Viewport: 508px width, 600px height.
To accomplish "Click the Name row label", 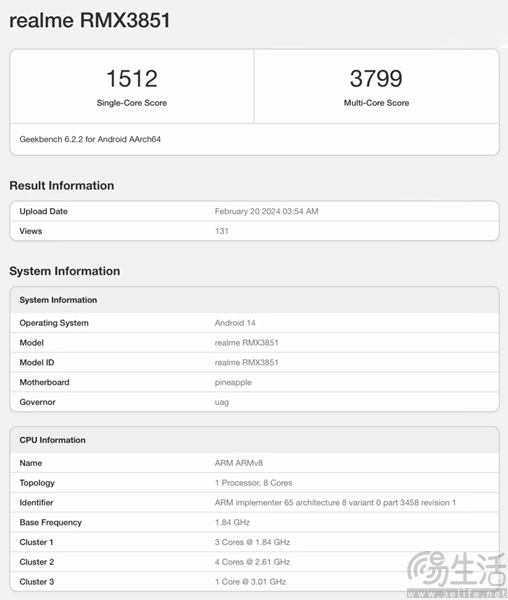I will coord(31,463).
